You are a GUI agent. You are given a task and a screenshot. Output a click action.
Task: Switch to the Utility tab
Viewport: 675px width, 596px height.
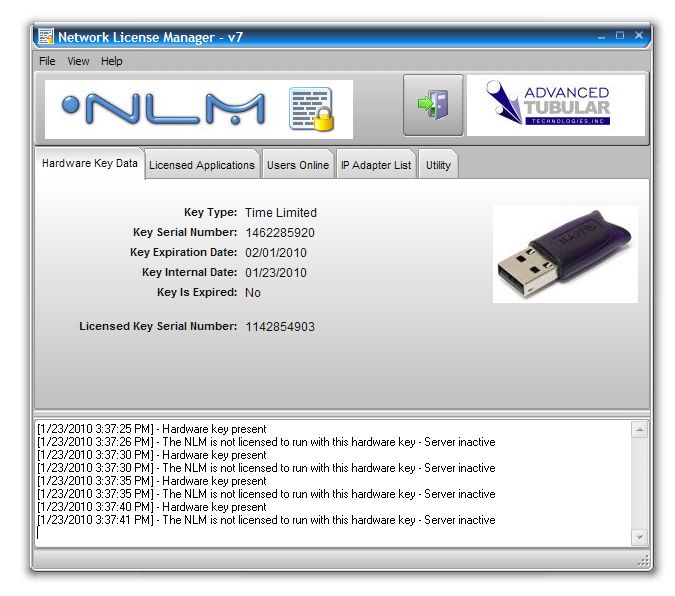point(438,165)
